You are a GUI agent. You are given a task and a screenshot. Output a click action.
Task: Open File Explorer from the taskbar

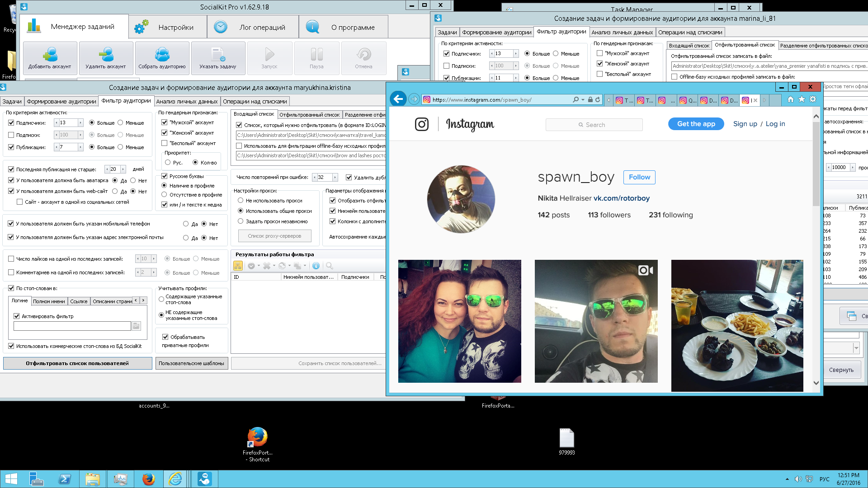click(x=93, y=479)
